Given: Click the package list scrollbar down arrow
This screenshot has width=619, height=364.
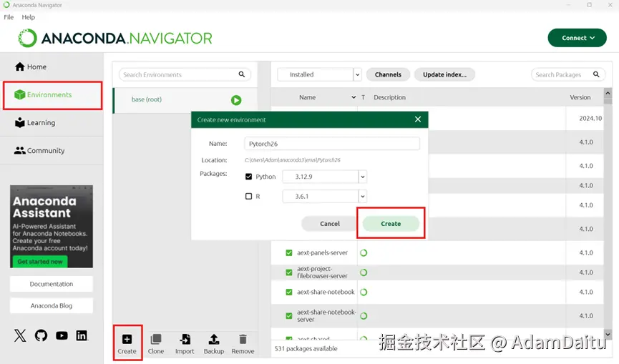Looking at the screenshot, I should click(608, 335).
